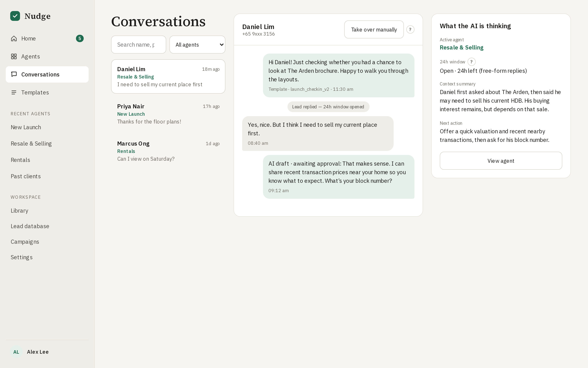Open the Resale & Selling active agent link
Screen dimensions: 588x368
click(x=461, y=47)
